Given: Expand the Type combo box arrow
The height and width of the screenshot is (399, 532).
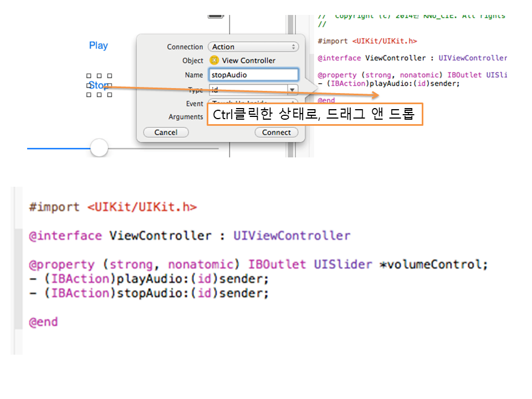Looking at the screenshot, I should click(292, 90).
